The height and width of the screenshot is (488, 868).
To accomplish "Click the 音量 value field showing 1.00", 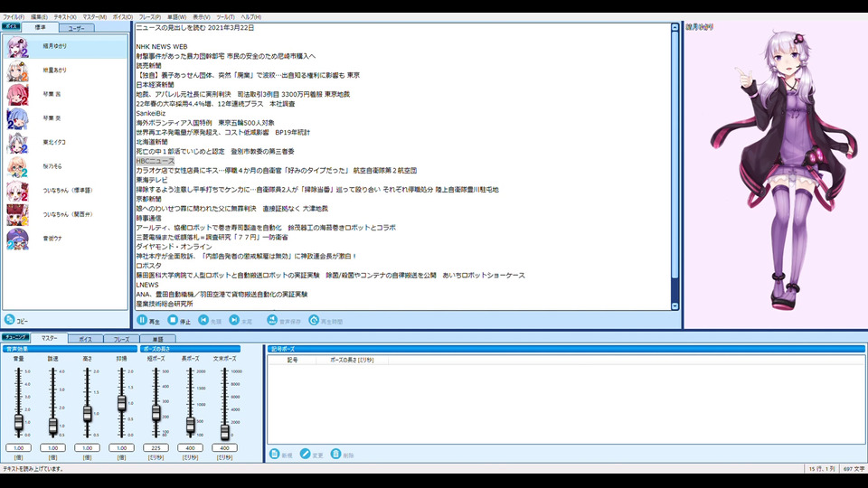I will pos(18,447).
